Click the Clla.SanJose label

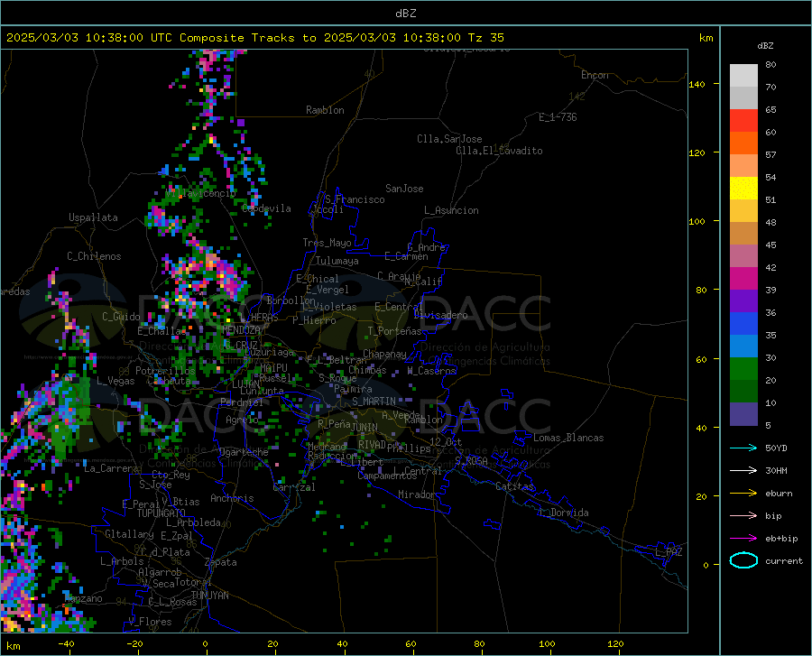[449, 139]
